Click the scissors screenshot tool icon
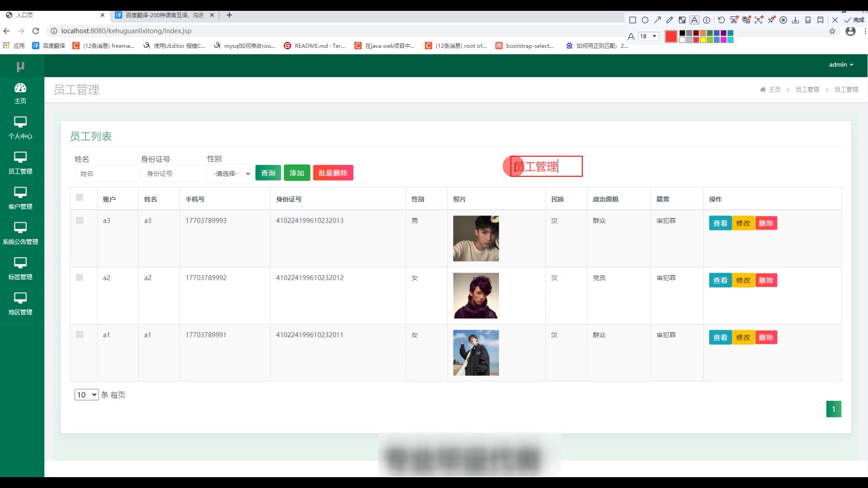868x488 pixels. (x=734, y=20)
